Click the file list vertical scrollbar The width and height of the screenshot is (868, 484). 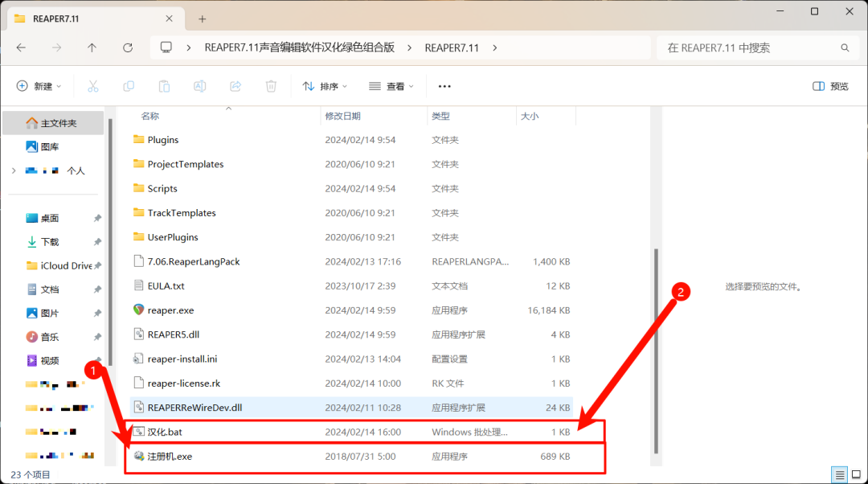pyautogui.click(x=656, y=351)
